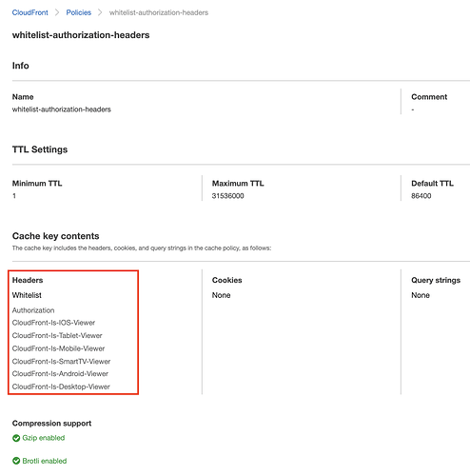Image resolution: width=470 pixels, height=476 pixels.
Task: Click the TTL Settings heading
Action: (x=40, y=149)
